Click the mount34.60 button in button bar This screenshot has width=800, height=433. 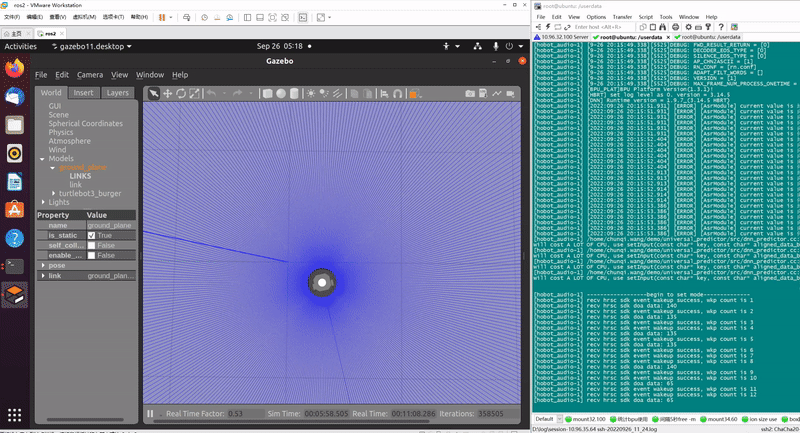point(718,419)
